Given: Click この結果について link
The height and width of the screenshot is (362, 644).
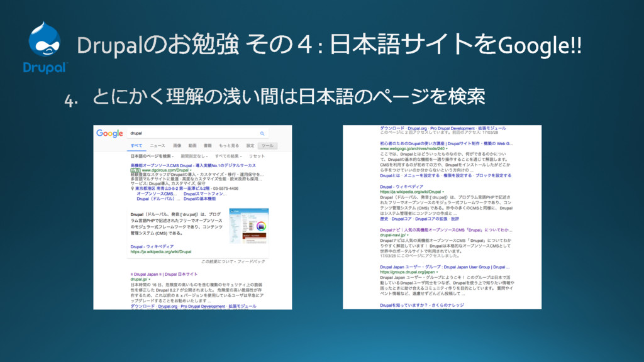Looking at the screenshot, I should tap(217, 261).
